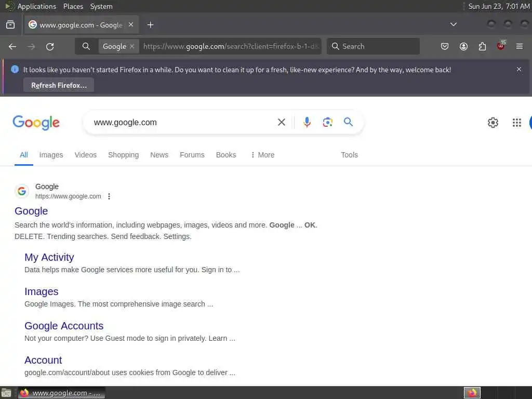Open the uBlock Origin extension icon

pyautogui.click(x=501, y=46)
